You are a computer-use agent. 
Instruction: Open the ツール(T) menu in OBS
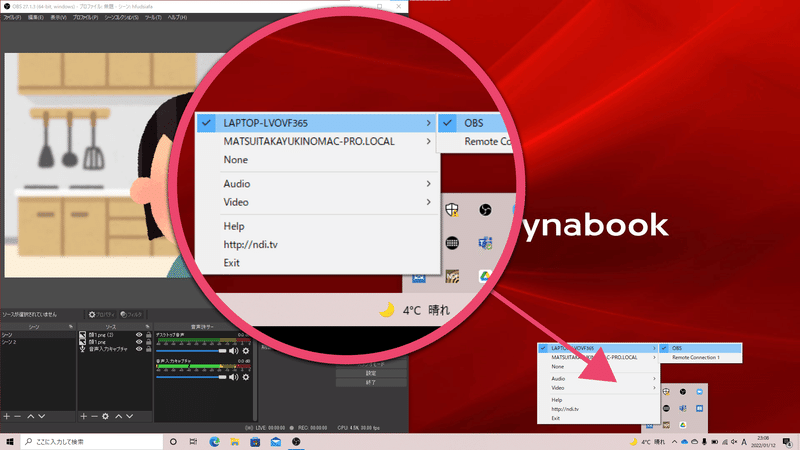[153, 17]
